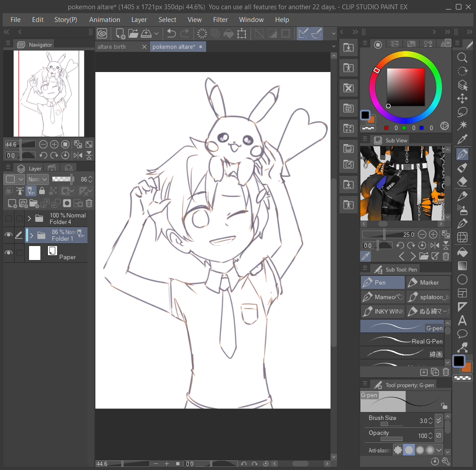Open Clip Studio launcher icon
Screen dimensions: 476x470
(x=102, y=33)
